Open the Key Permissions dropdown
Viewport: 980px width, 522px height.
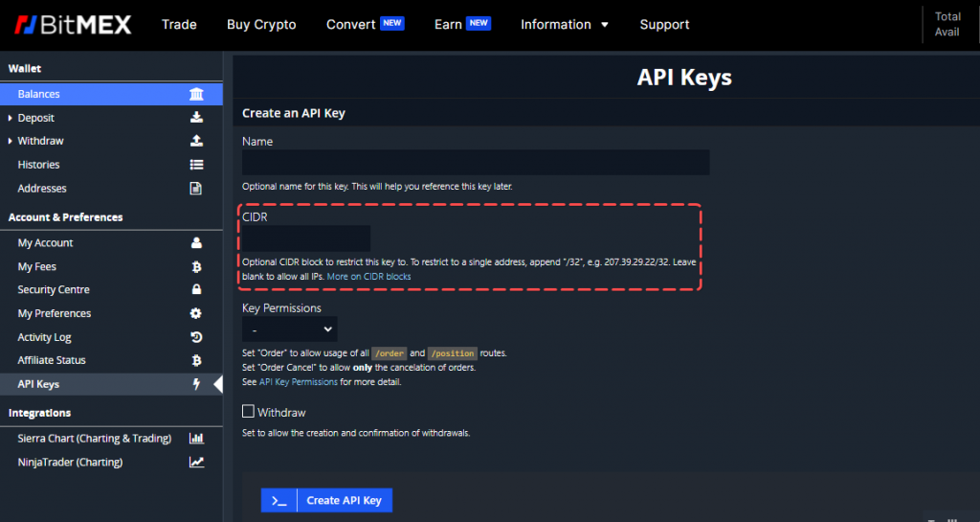[289, 329]
